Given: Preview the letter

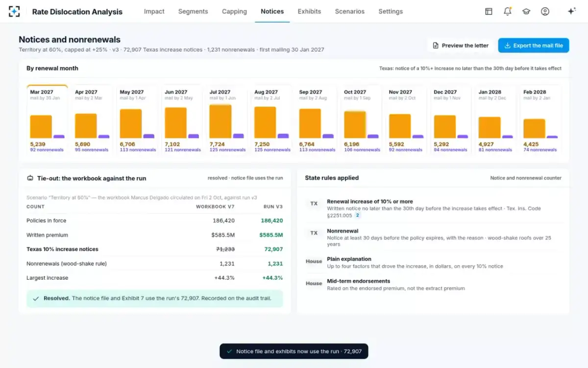Looking at the screenshot, I should click(x=461, y=46).
